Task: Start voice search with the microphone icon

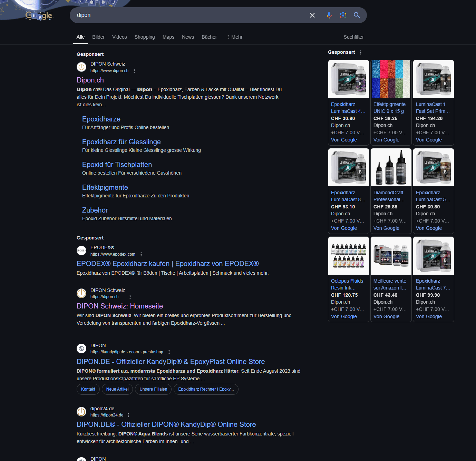Action: 329,15
